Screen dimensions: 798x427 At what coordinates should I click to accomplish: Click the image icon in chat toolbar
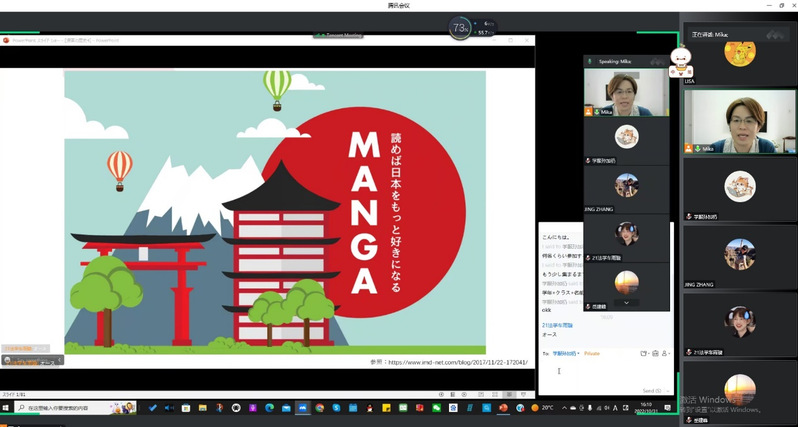tap(654, 353)
